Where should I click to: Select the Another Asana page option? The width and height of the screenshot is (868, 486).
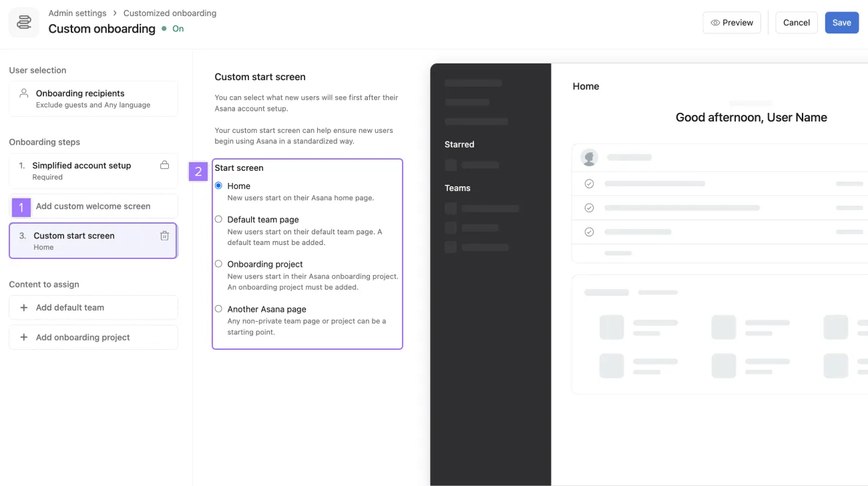pyautogui.click(x=218, y=308)
